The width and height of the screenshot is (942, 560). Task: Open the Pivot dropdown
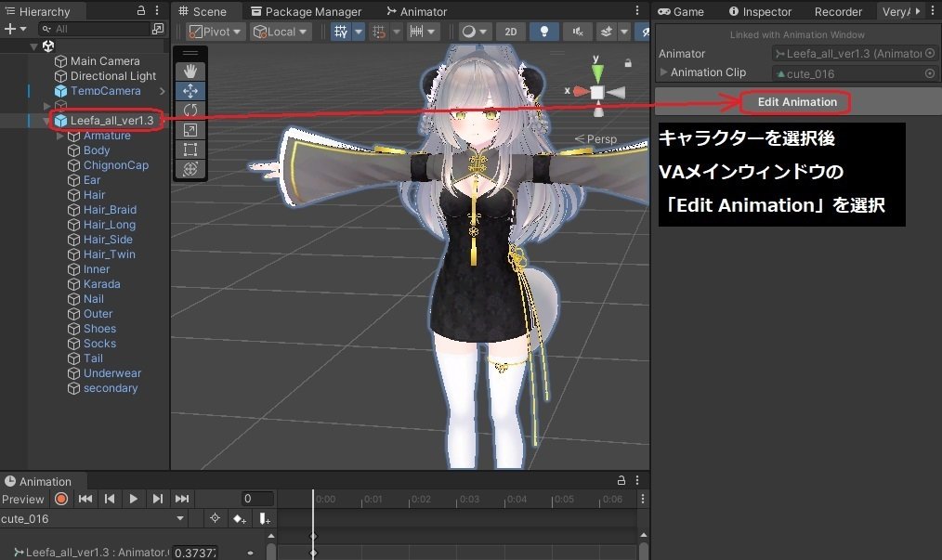point(216,32)
